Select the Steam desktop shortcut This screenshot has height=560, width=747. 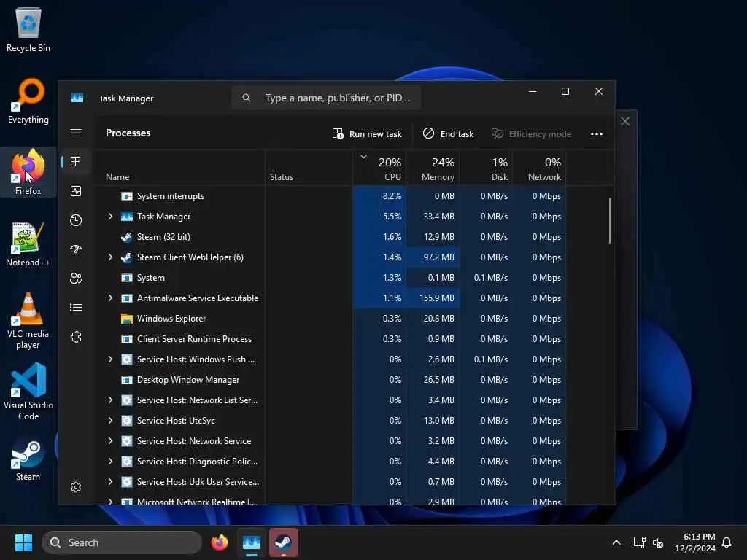pos(28,458)
